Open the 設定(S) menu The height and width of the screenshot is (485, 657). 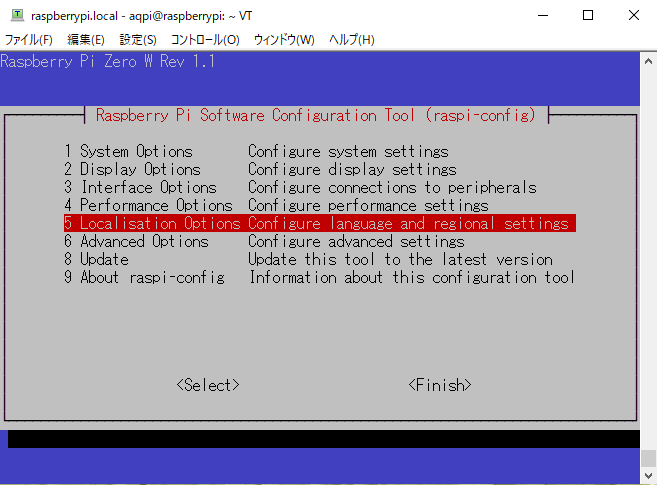point(138,40)
